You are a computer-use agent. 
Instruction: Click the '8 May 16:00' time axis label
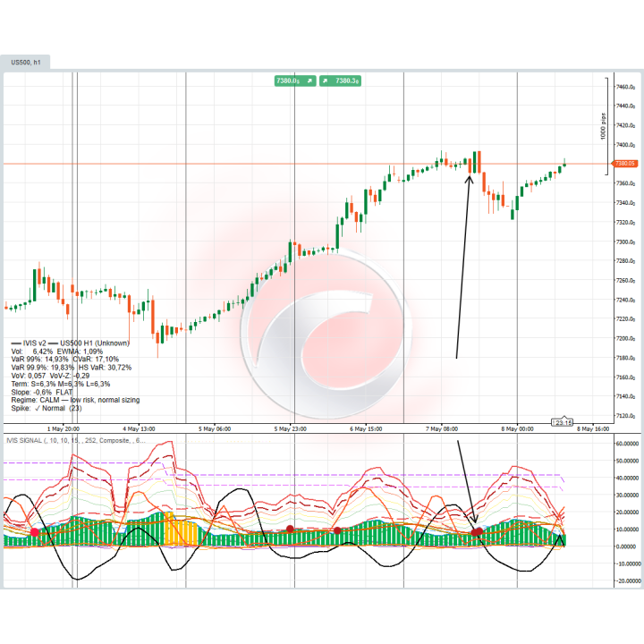point(593,428)
